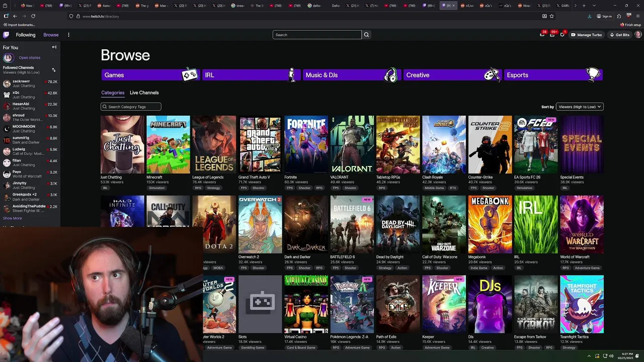Open the Twitch home logo
Screen dimensions: 644x362
coord(6,35)
